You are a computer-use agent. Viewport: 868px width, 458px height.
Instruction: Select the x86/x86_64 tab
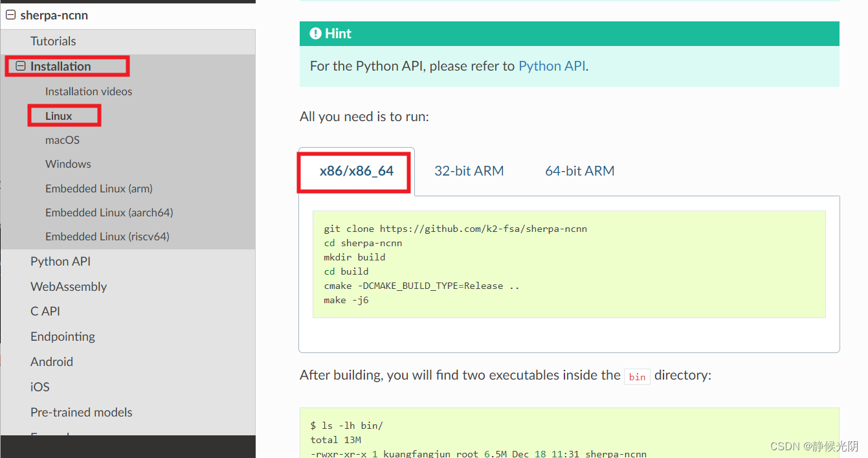tap(357, 171)
